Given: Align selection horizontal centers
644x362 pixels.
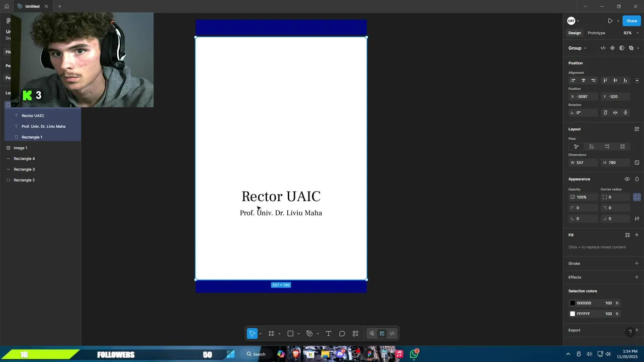Looking at the screenshot, I should [x=583, y=80].
